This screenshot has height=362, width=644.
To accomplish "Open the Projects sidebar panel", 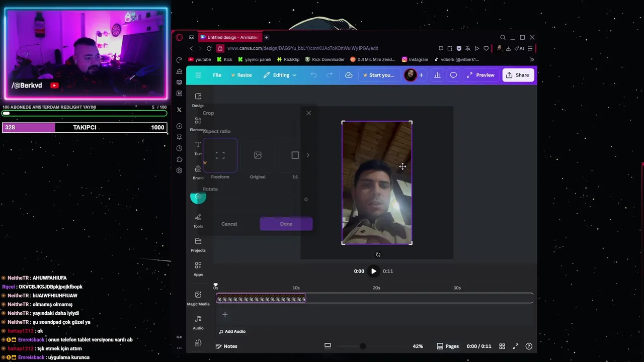I will [198, 244].
